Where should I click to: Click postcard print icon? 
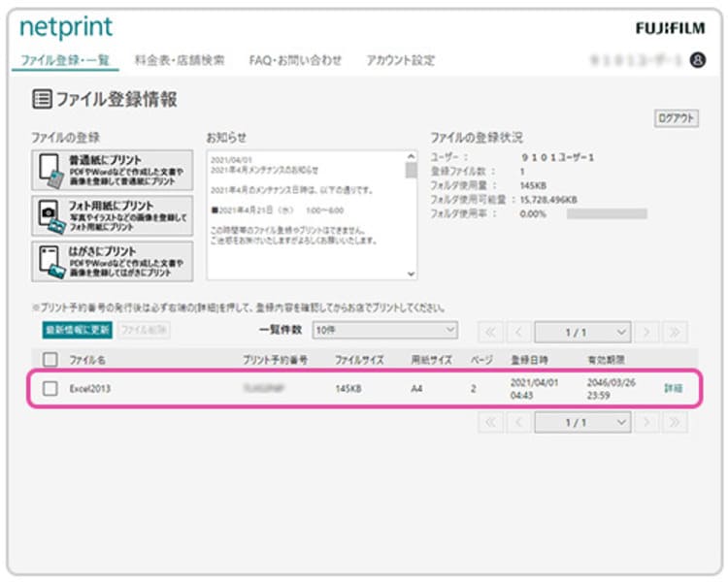pyautogui.click(x=50, y=261)
